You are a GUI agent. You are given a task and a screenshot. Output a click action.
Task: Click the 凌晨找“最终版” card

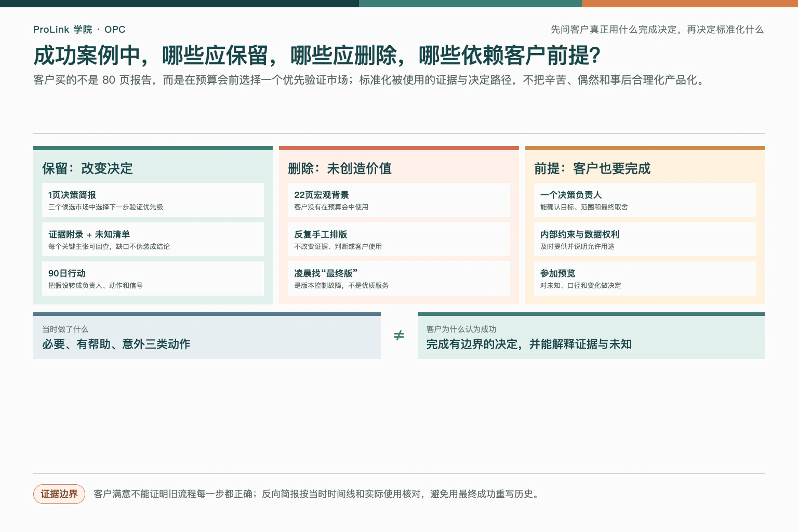[x=399, y=278]
